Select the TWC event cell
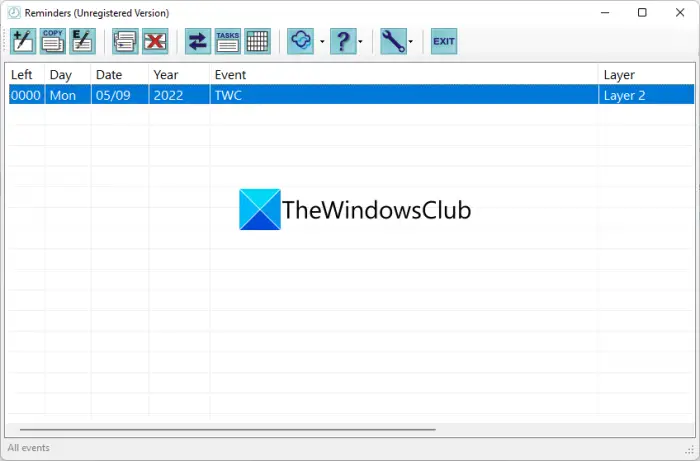Viewport: 700px width, 461px height. coord(404,95)
